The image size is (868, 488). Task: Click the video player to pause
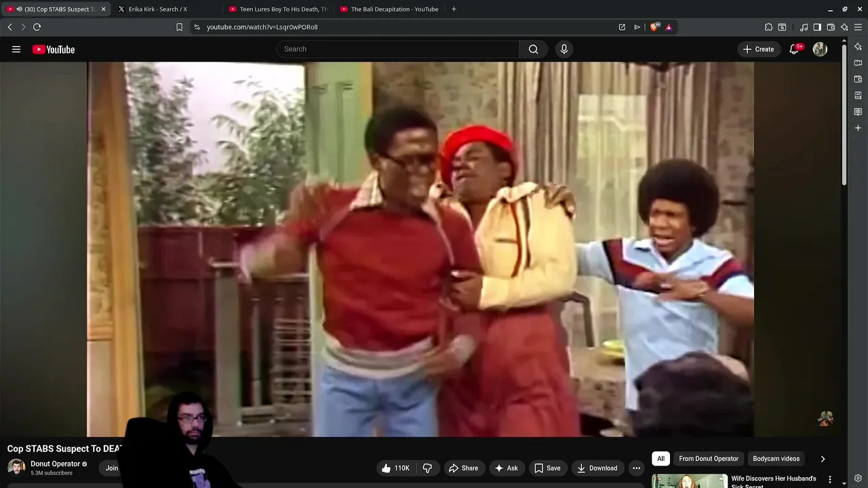tap(420, 249)
